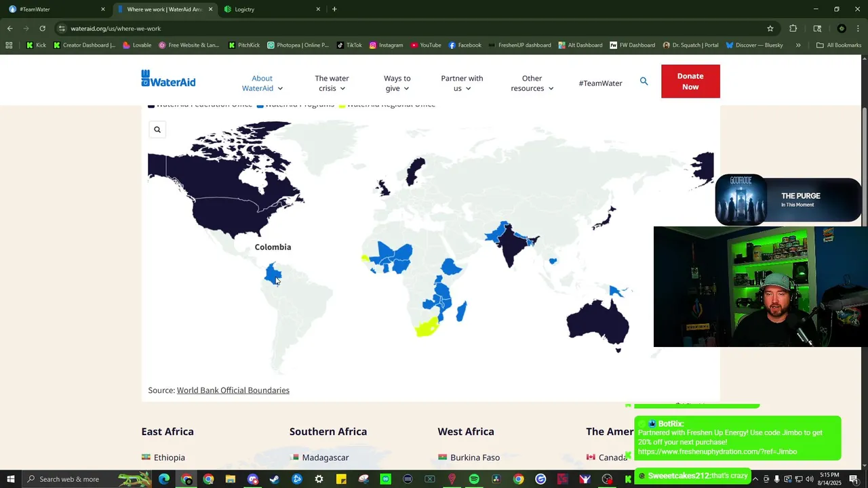Image resolution: width=868 pixels, height=488 pixels.
Task: Expand the Partner with us menu
Action: 462,83
